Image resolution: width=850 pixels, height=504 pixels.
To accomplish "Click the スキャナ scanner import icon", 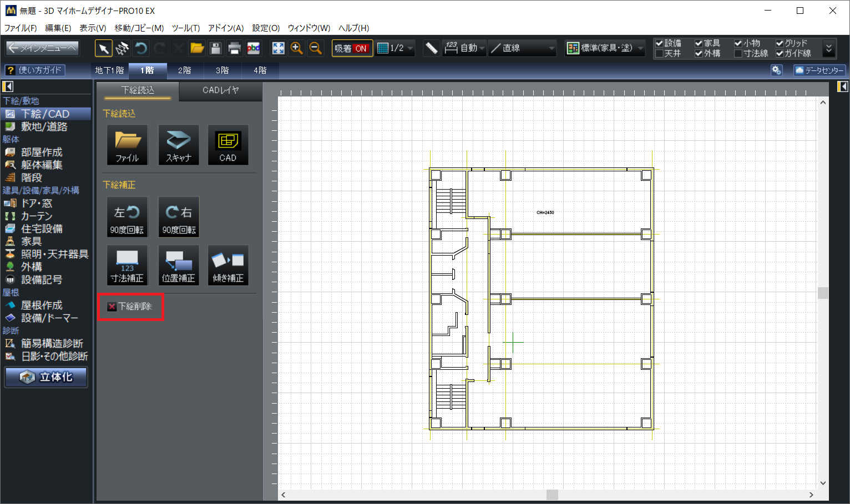I will pos(178,145).
